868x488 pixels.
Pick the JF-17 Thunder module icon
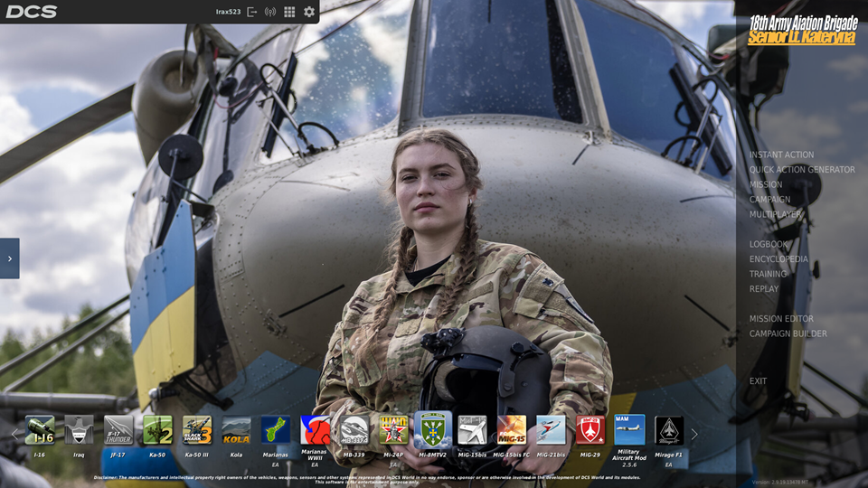coord(118,430)
